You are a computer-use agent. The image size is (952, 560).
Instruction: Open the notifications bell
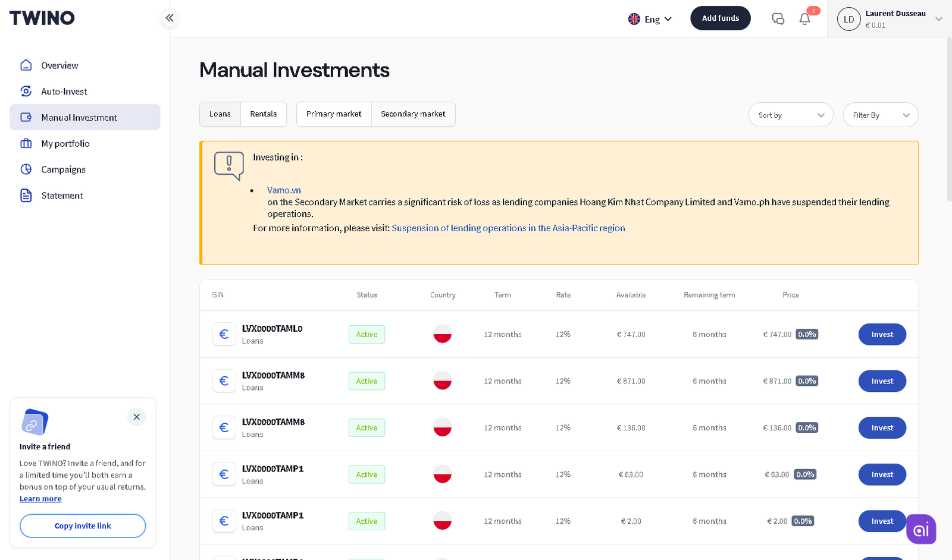(x=804, y=19)
